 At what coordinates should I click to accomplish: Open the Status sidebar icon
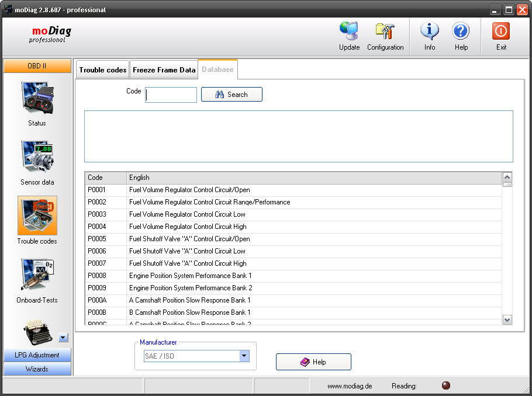tap(37, 98)
